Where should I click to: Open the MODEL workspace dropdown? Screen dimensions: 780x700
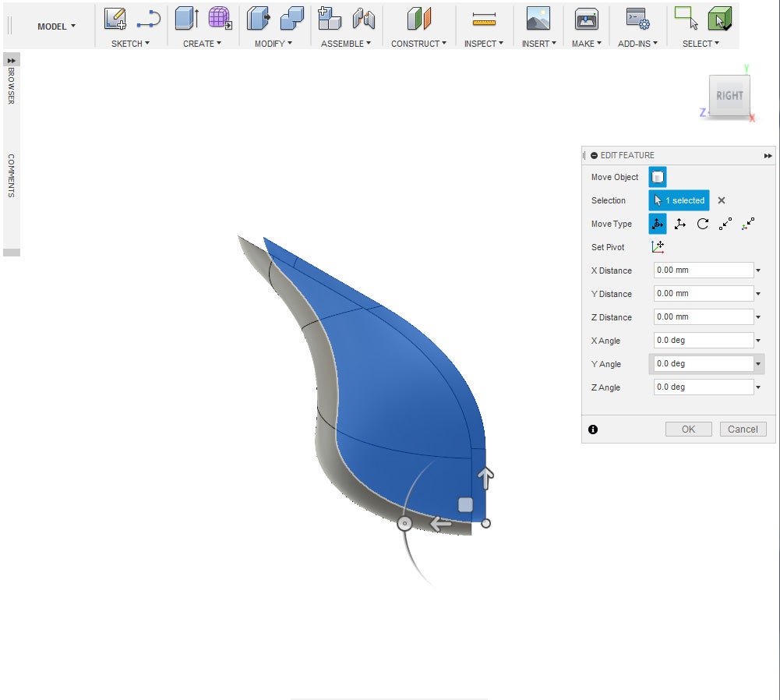tap(56, 27)
